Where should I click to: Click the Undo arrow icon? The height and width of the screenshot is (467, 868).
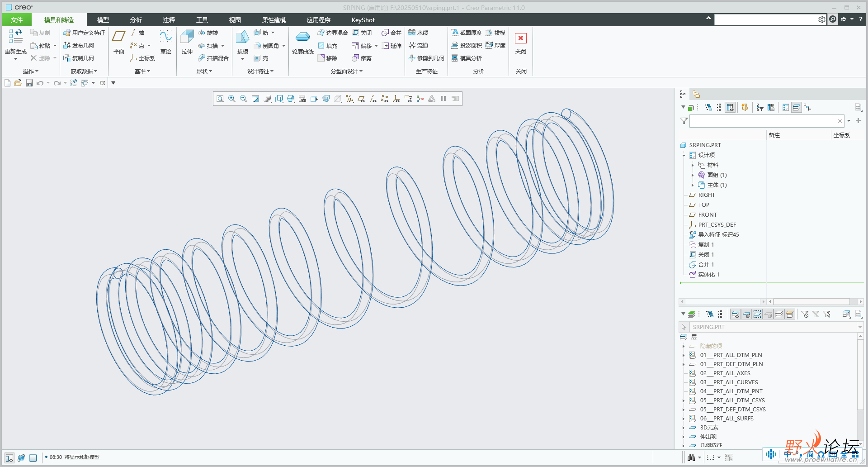point(40,83)
